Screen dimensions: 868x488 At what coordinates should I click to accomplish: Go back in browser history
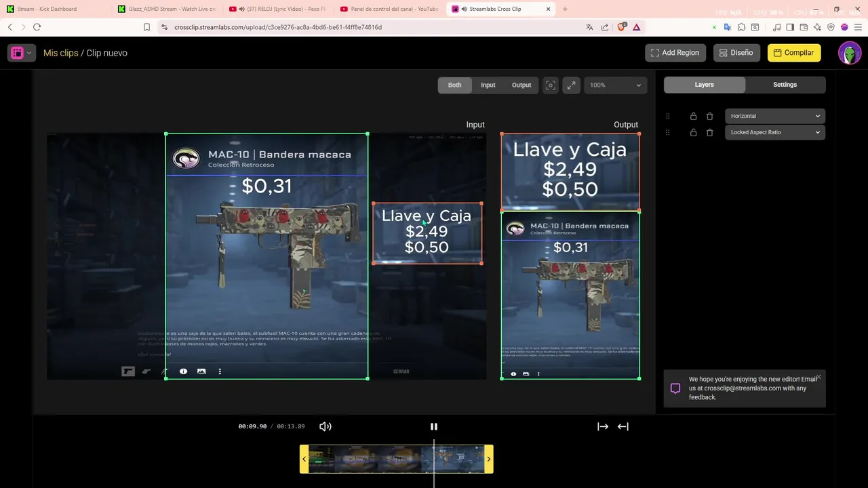(9, 27)
